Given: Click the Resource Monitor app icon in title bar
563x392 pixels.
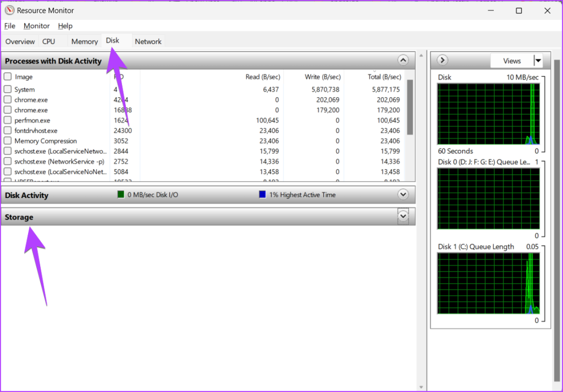Looking at the screenshot, I should [9, 10].
